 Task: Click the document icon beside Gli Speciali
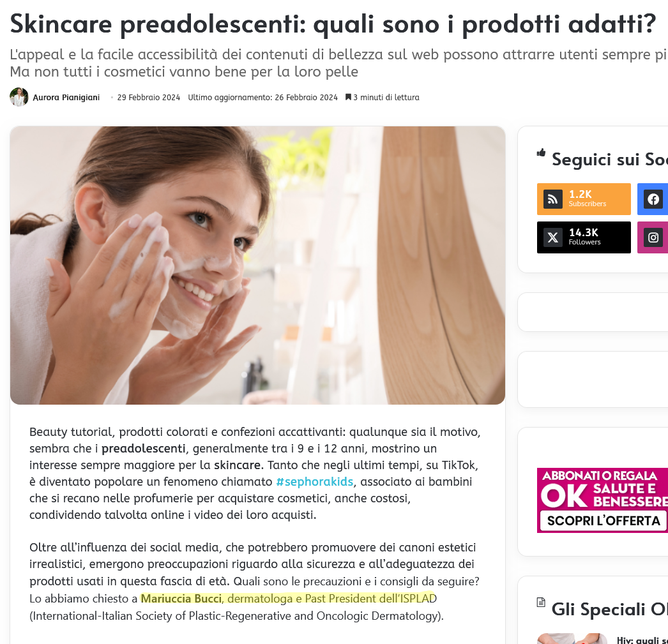(x=541, y=603)
